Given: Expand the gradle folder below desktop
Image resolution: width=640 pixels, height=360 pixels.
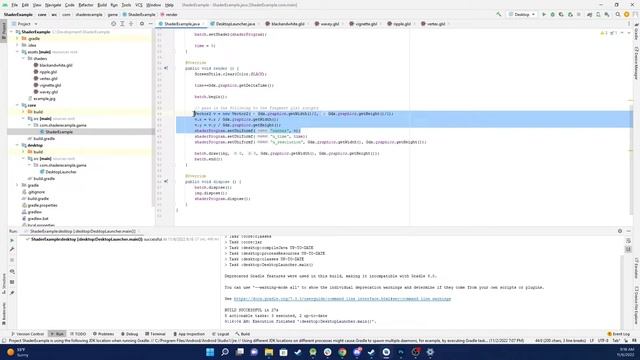Looking at the screenshot, I should click(x=18, y=185).
